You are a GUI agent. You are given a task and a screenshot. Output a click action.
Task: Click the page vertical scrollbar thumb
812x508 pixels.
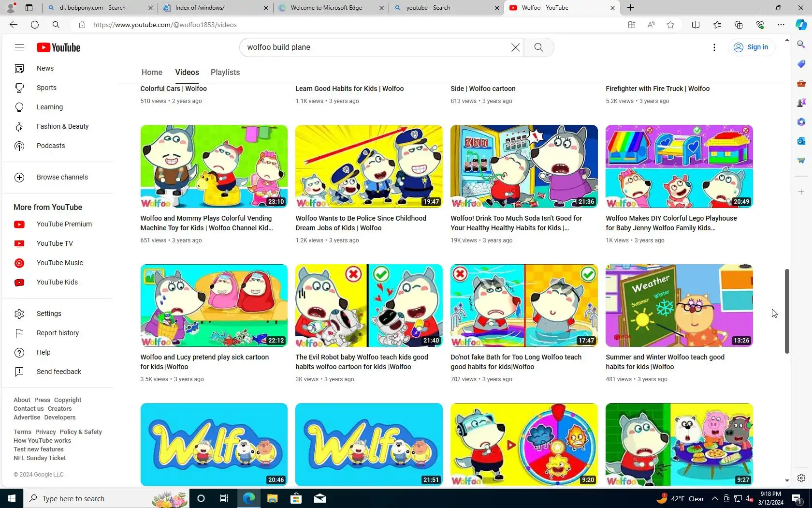(x=787, y=311)
